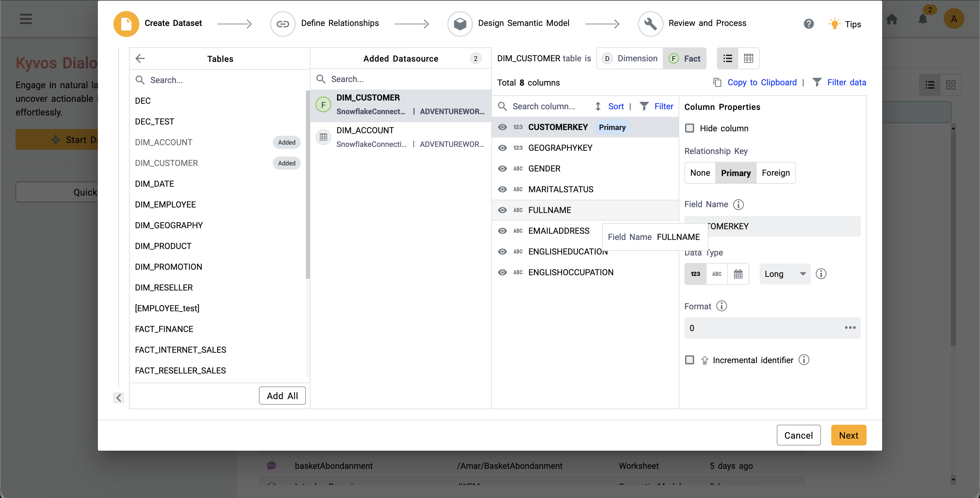980x498 pixels.
Task: Set Relationship Key to Foreign
Action: click(776, 172)
